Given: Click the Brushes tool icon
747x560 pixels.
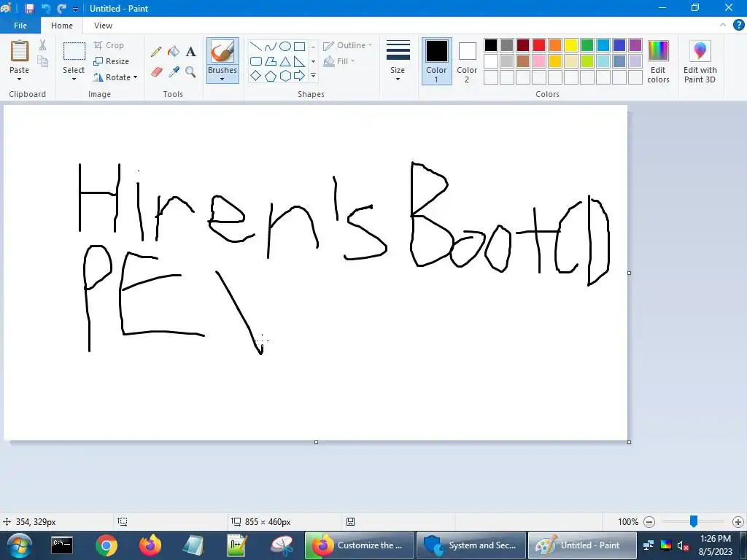Looking at the screenshot, I should click(x=222, y=52).
